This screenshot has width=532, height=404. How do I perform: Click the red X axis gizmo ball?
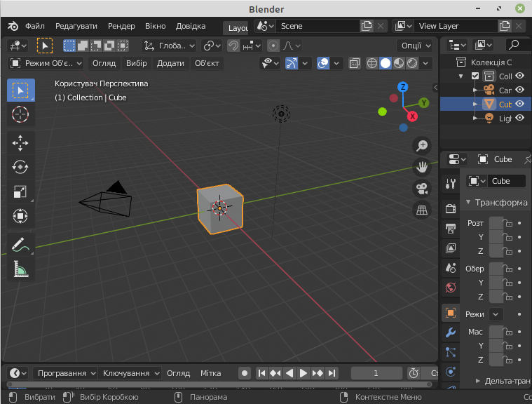pos(412,116)
